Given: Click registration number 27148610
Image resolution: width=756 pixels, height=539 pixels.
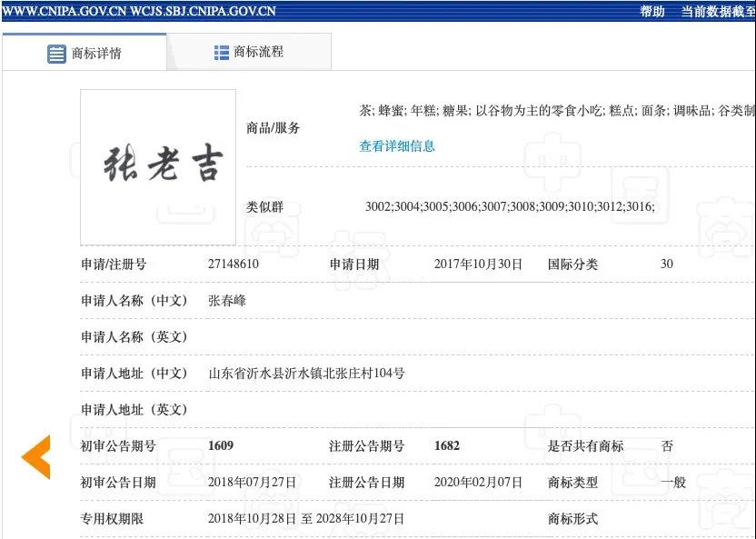Looking at the screenshot, I should [x=234, y=265].
